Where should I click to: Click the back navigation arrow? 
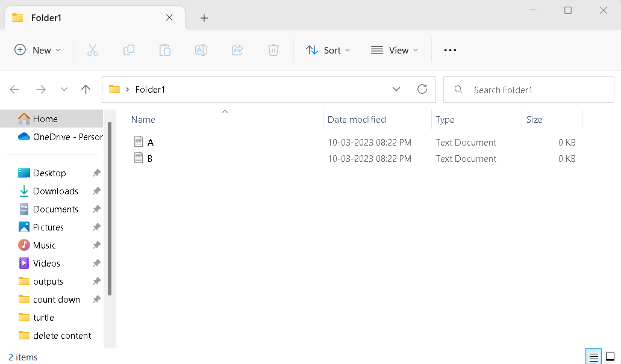(14, 89)
